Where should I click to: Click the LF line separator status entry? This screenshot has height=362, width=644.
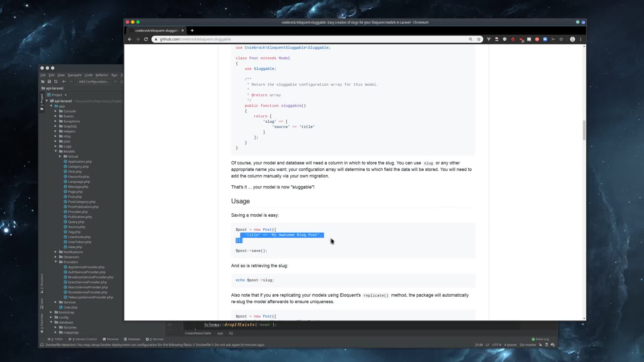(487, 345)
